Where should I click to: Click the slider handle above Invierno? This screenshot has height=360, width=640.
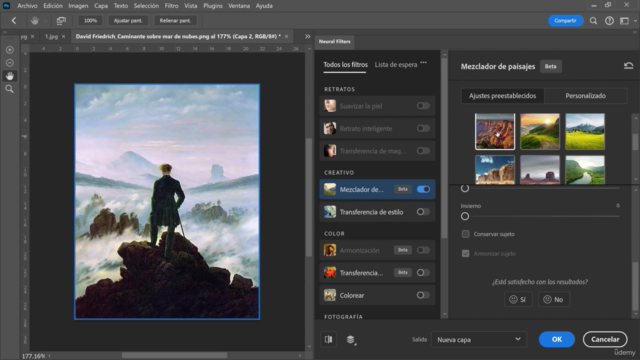click(x=465, y=189)
